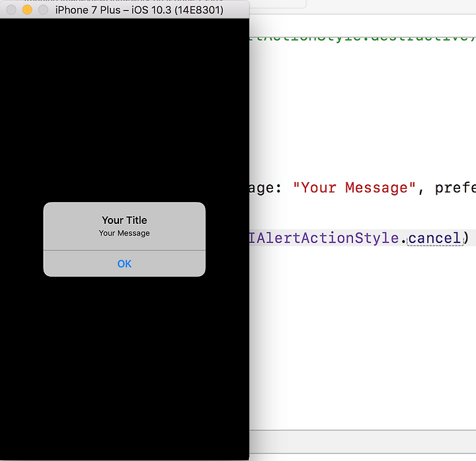
Task: Click the "Your Title" alert heading
Action: coord(124,220)
